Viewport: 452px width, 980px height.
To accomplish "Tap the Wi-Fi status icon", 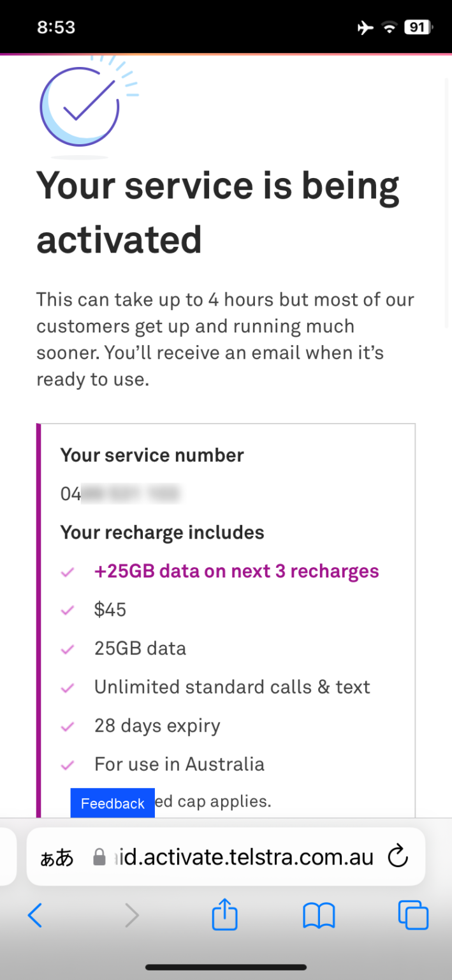I will click(390, 27).
